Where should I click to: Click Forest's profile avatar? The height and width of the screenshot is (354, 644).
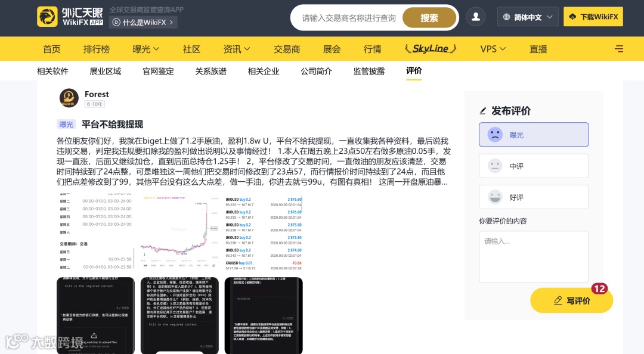pyautogui.click(x=69, y=98)
